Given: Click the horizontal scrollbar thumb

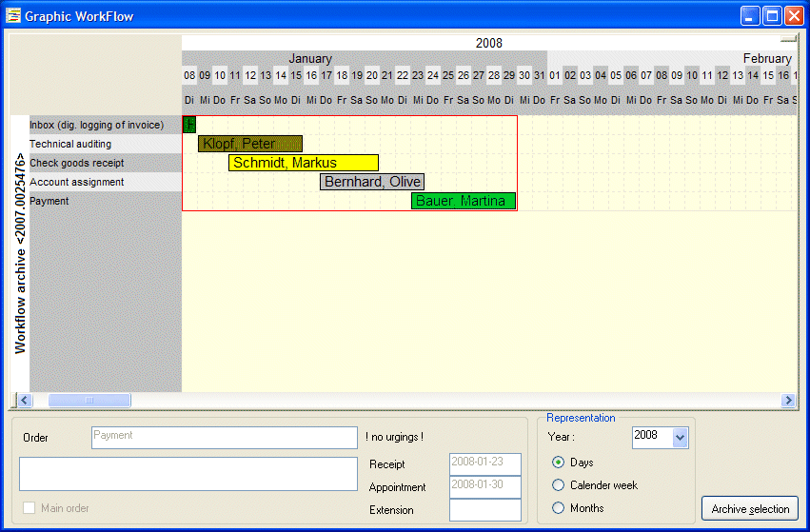Looking at the screenshot, I should point(89,400).
